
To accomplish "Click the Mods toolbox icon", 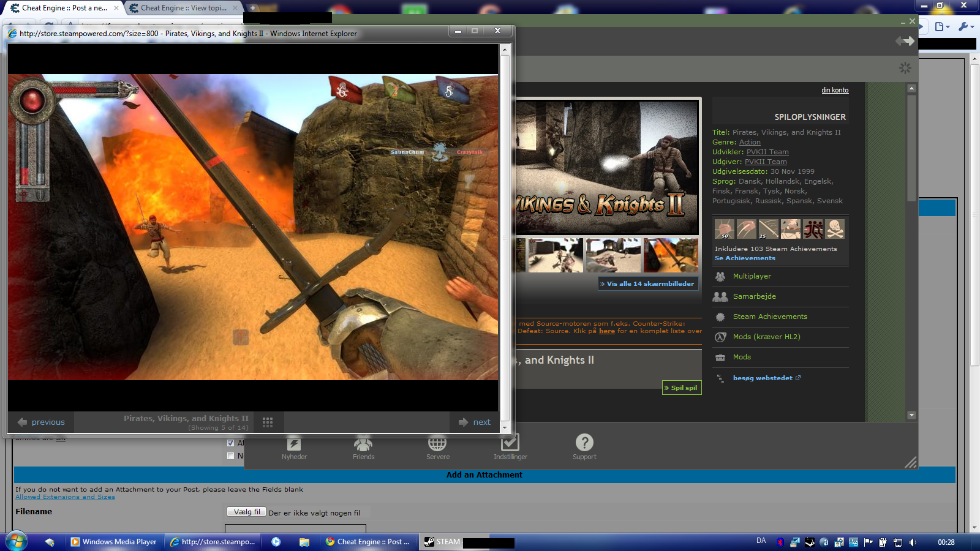I will 720,357.
